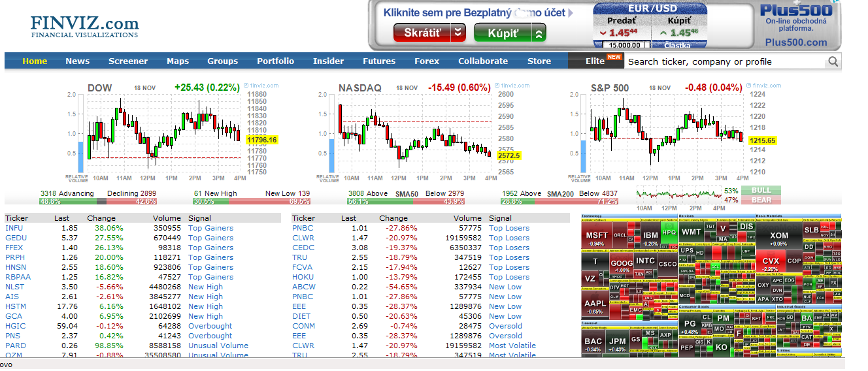This screenshot has height=371, width=868.
Task: Click the SMA200 above/below bar
Action: (560, 202)
